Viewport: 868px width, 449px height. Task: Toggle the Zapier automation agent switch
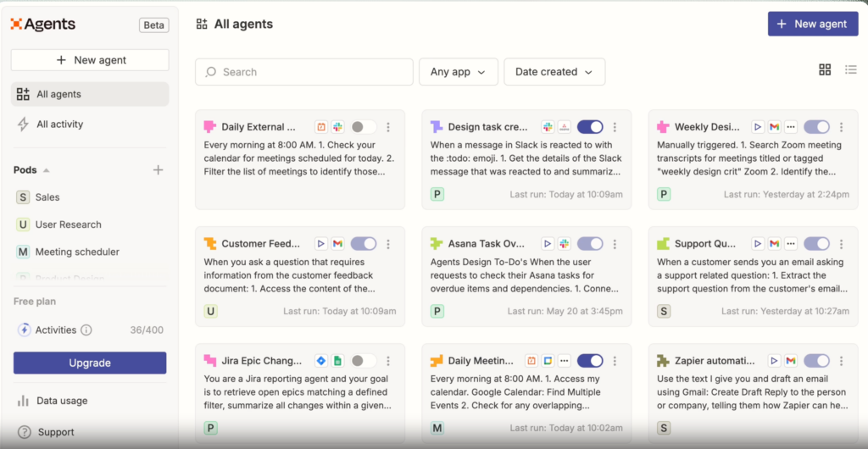point(816,361)
